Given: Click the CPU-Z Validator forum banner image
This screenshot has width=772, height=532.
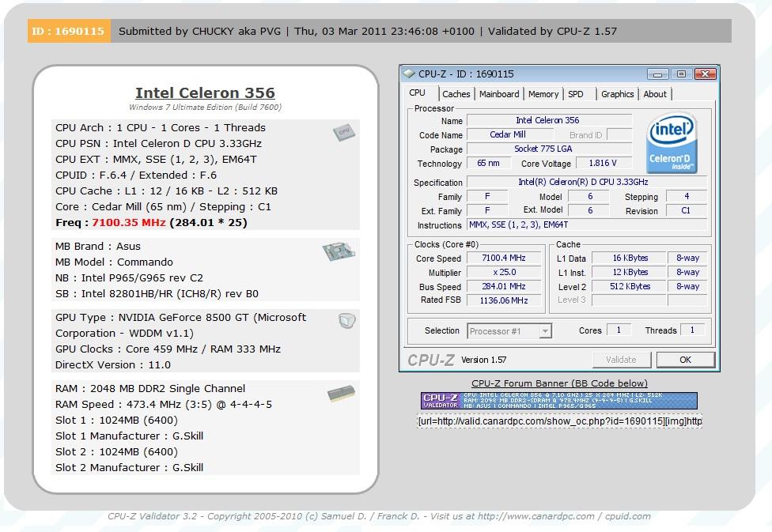Looking at the screenshot, I should 558,401.
